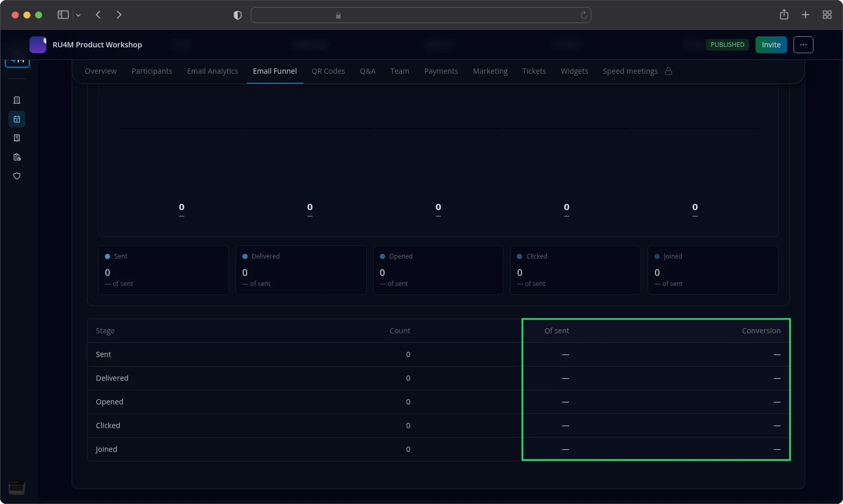The height and width of the screenshot is (504, 843).
Task: Open the building icon in left sidebar
Action: 17,100
